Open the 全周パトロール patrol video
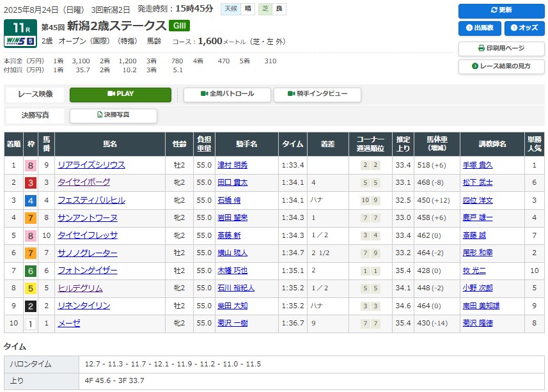 [227, 94]
